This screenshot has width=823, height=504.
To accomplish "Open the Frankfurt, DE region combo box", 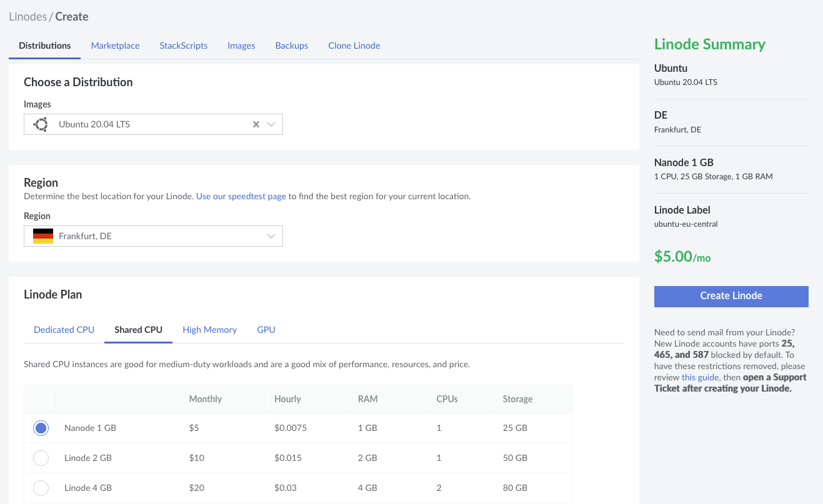I will tap(153, 236).
